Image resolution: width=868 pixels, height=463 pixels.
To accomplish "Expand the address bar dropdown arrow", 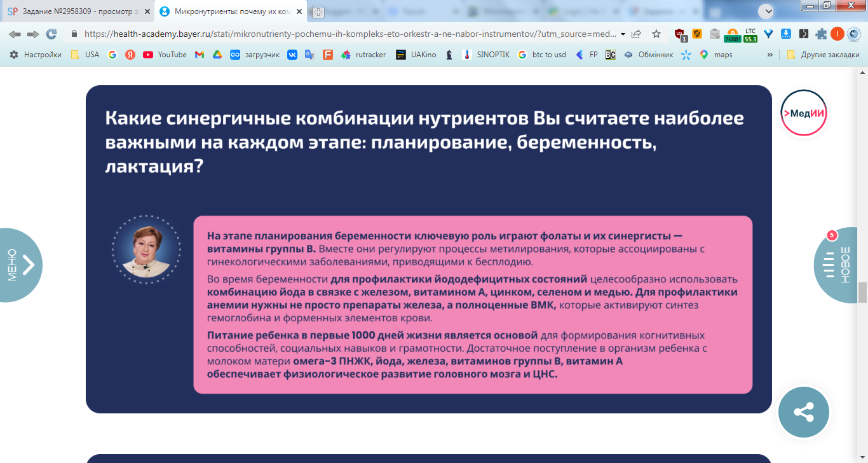I will click(x=623, y=34).
